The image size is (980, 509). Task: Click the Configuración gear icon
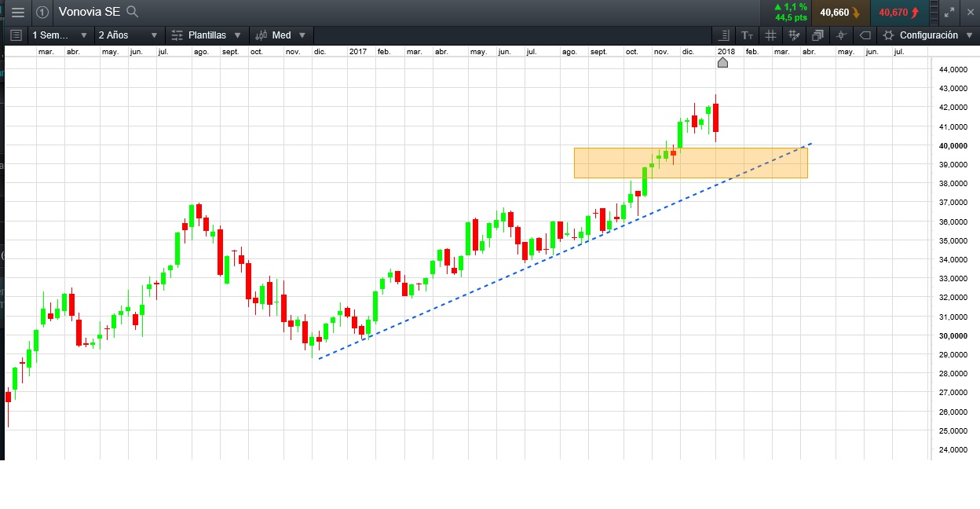889,35
